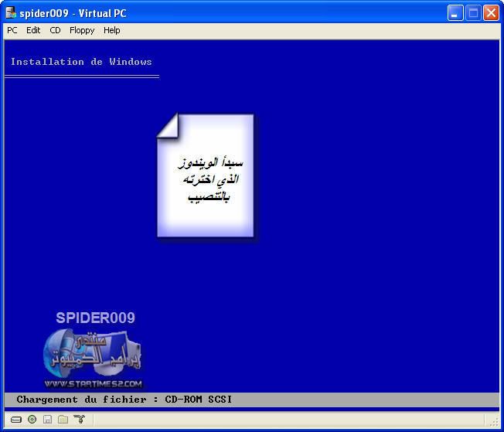The image size is (504, 432).
Task: Click 'Chargement du fichier : CD-ROM SCSI' status text
Action: [124, 400]
